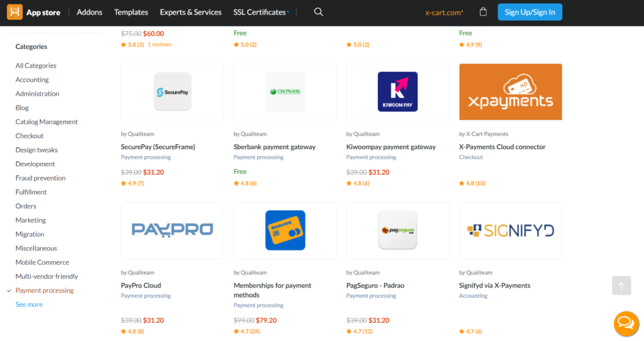Open the xpayments orange logo thumbnail
644x341 pixels.
click(511, 92)
